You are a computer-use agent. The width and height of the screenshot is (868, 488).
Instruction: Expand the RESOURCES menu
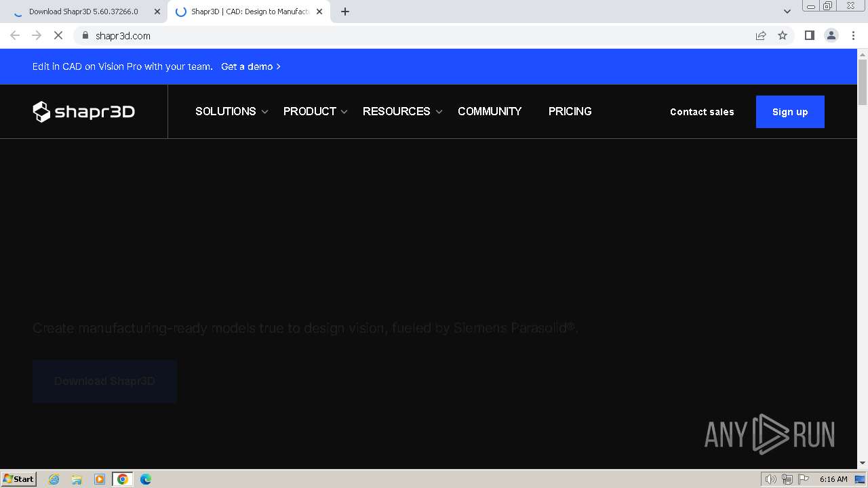pyautogui.click(x=403, y=111)
